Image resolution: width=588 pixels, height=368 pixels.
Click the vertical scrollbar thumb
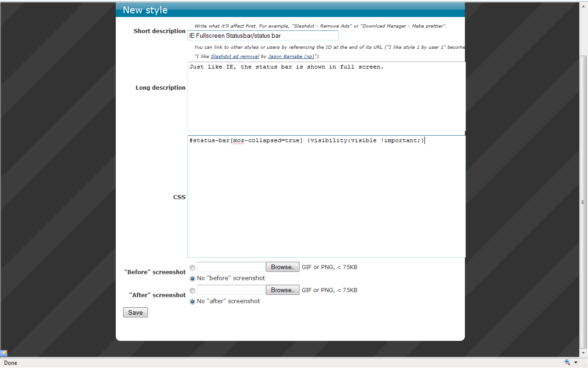[x=583, y=201]
